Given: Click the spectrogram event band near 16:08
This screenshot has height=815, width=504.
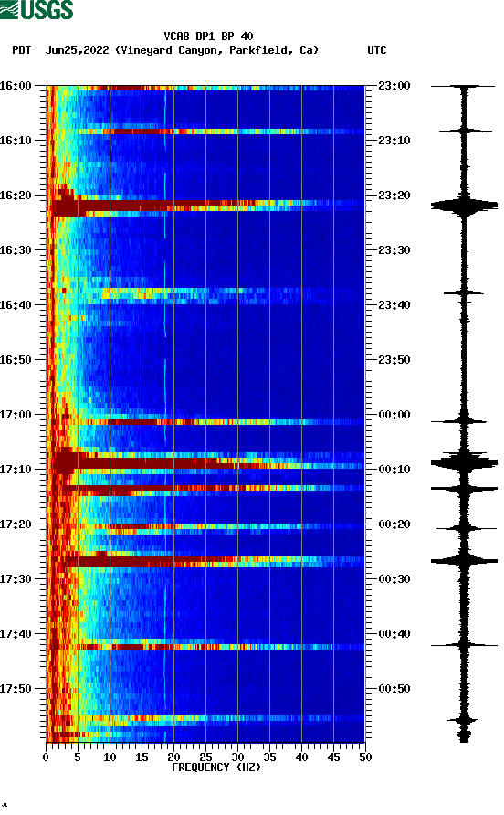Looking at the screenshot, I should [x=205, y=132].
